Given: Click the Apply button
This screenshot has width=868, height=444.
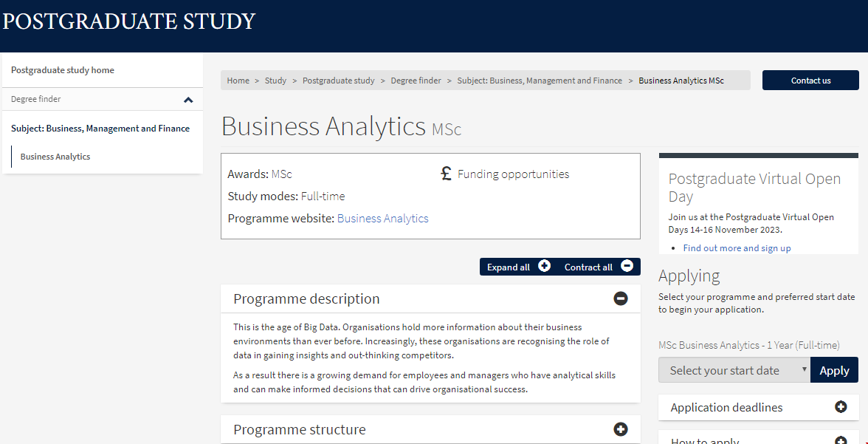Looking at the screenshot, I should tap(834, 370).
